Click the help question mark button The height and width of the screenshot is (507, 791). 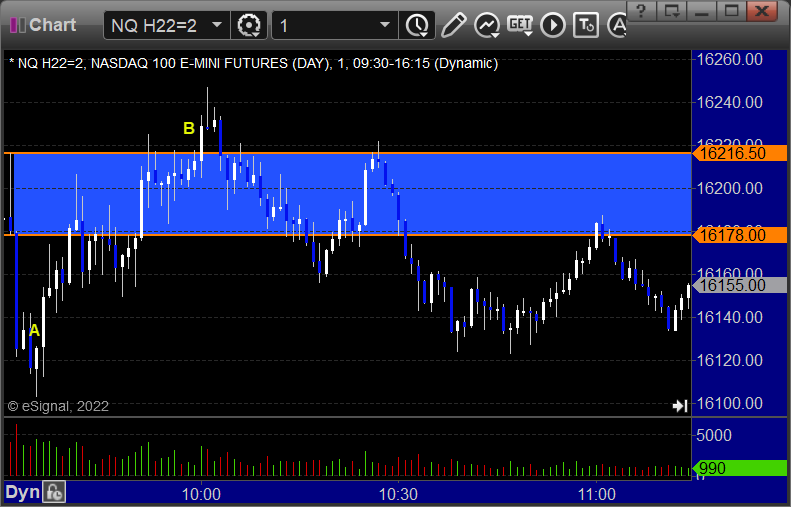coord(641,11)
